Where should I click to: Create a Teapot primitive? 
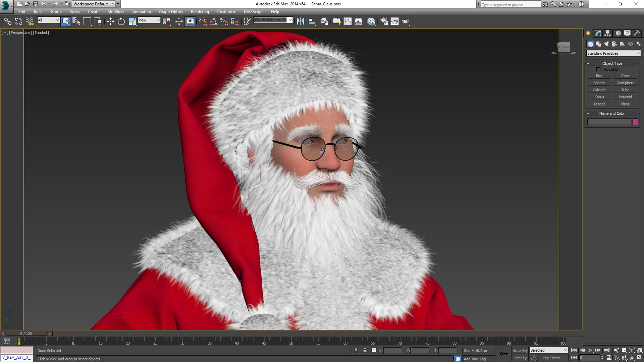coord(599,104)
